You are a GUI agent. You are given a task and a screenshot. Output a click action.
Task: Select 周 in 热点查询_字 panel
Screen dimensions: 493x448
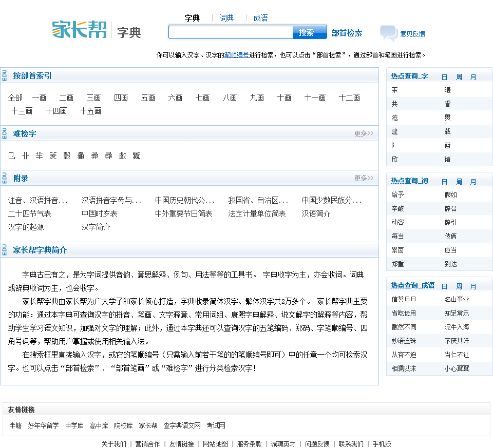click(459, 77)
